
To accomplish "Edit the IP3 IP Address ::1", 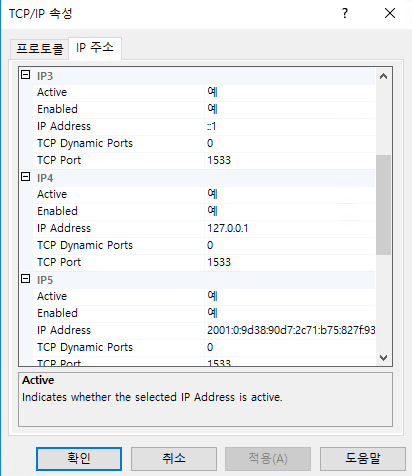I will tap(290, 126).
